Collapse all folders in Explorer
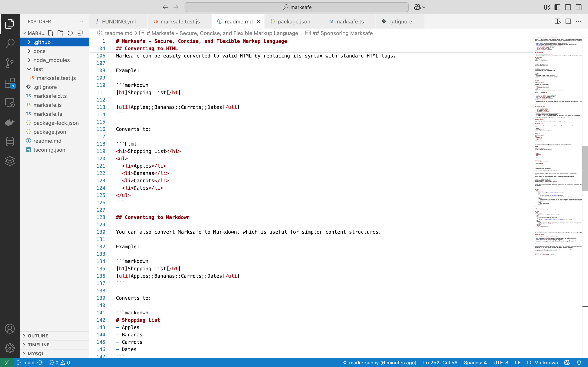The height and width of the screenshot is (367, 588). (80, 33)
